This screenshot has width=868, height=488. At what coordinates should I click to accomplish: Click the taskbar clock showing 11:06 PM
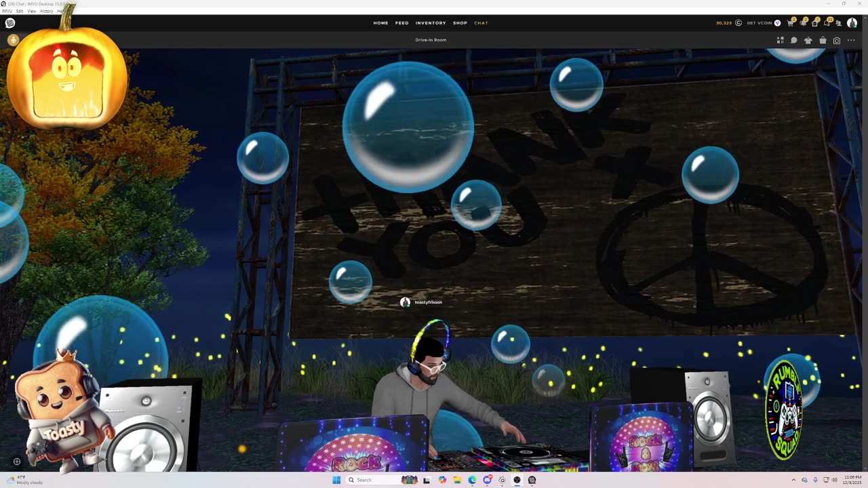[852, 480]
